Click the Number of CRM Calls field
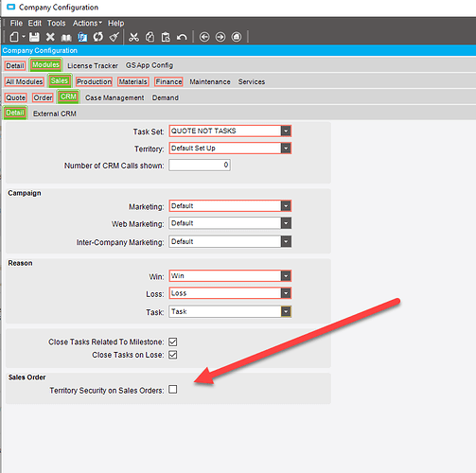The height and width of the screenshot is (473, 476). click(x=200, y=165)
